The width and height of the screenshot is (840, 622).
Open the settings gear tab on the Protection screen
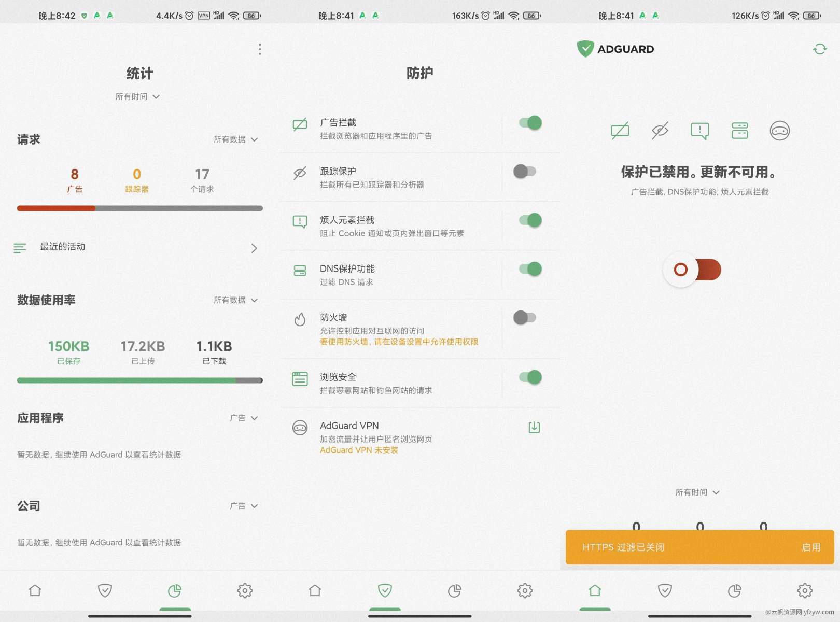[525, 590]
